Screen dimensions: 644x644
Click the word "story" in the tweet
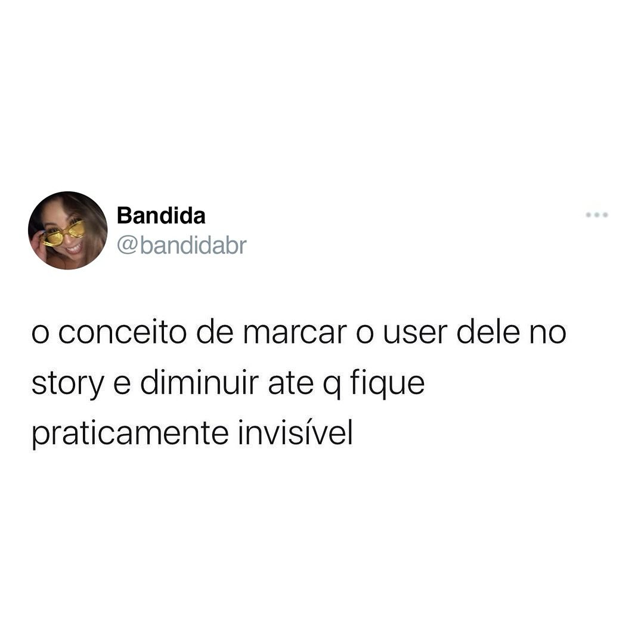pyautogui.click(x=68, y=385)
